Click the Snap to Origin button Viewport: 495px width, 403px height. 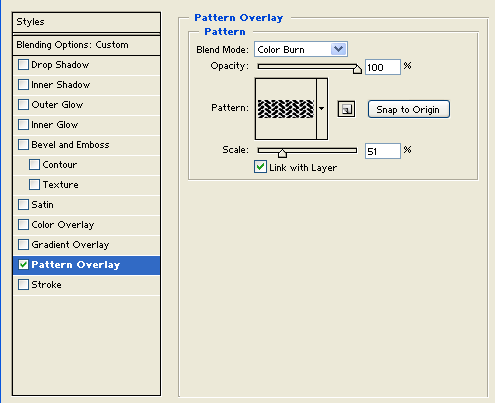point(409,109)
